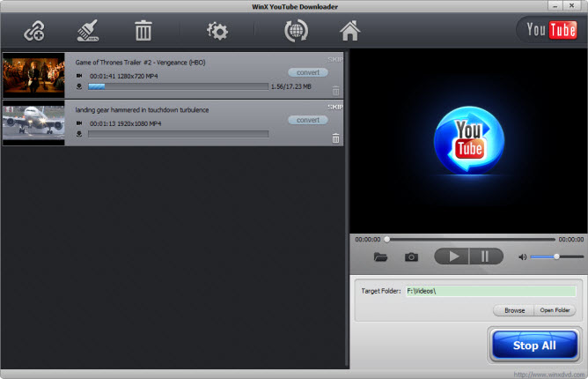
Task: Click the player seek bar handle
Action: [387, 239]
